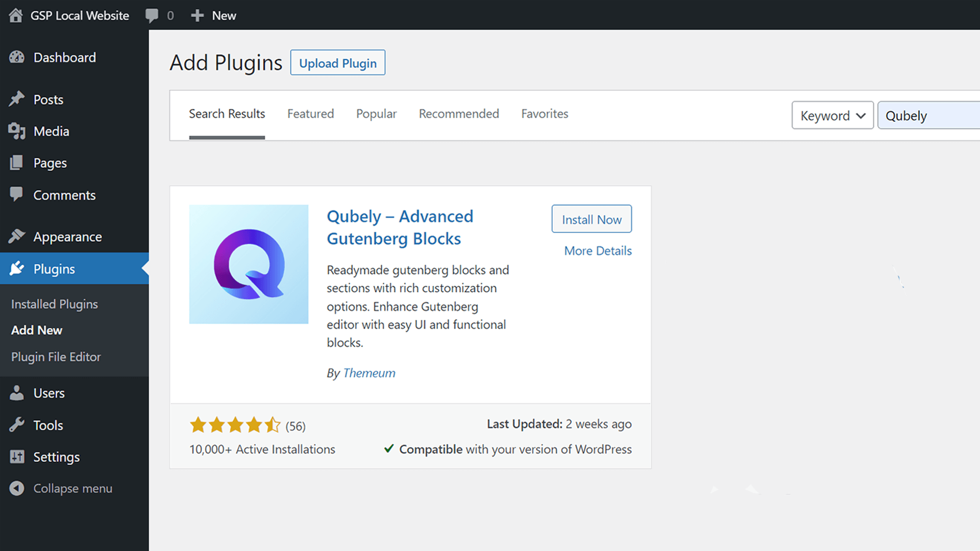The width and height of the screenshot is (980, 551).
Task: Open the Appearance section
Action: 67,236
